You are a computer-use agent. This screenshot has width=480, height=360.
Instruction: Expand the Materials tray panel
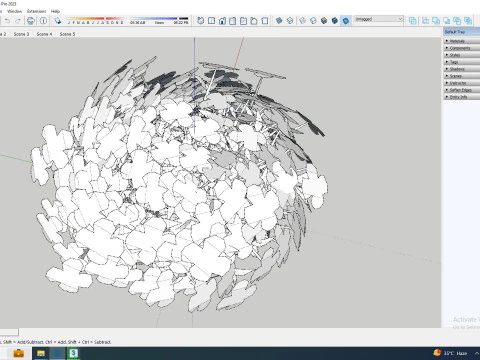[462, 41]
